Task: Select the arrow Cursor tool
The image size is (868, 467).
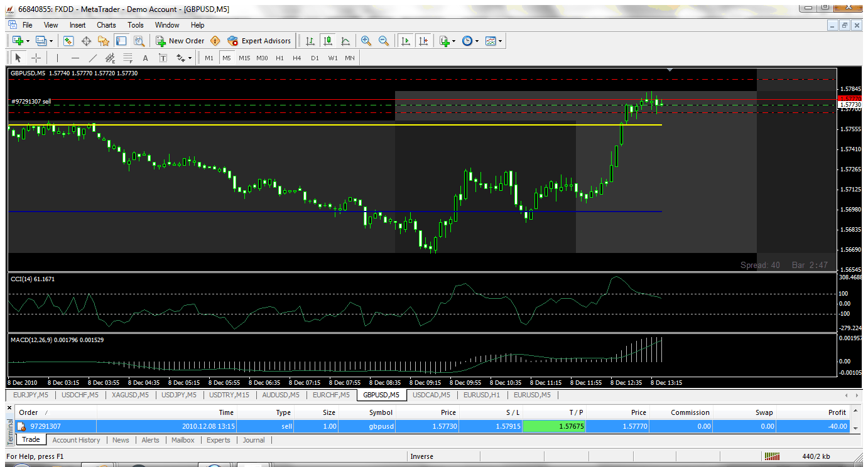Action: pos(18,58)
